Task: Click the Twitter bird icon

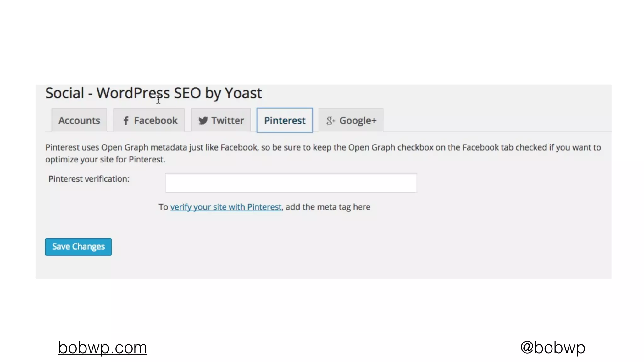Action: tap(203, 121)
